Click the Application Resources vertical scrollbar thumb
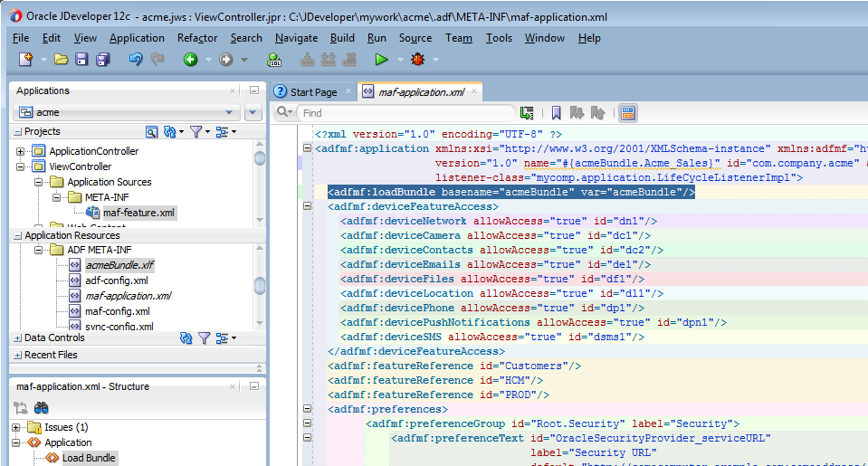 tap(260, 286)
